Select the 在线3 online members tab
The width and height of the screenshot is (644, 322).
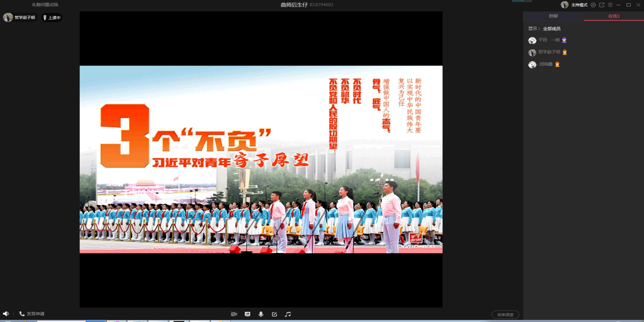pos(613,16)
